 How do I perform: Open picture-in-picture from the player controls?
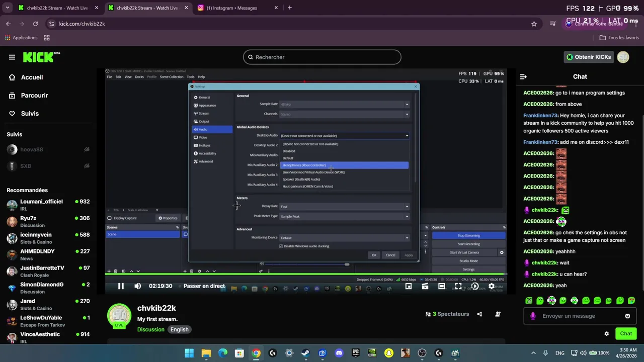409,286
